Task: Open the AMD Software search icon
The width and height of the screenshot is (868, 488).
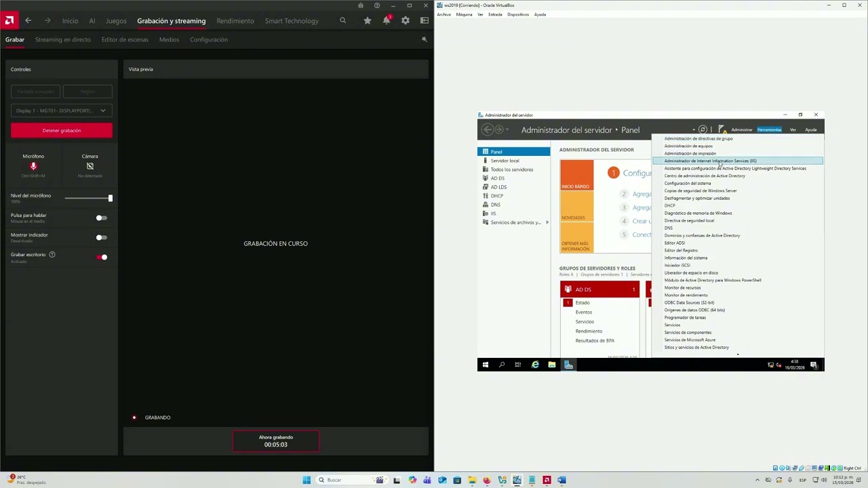Action: tap(342, 20)
